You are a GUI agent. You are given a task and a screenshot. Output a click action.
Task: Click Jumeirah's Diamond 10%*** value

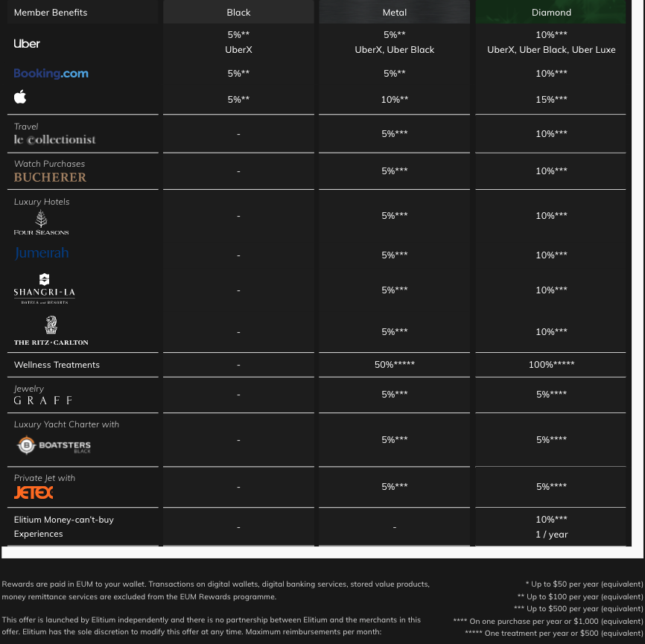click(x=551, y=255)
